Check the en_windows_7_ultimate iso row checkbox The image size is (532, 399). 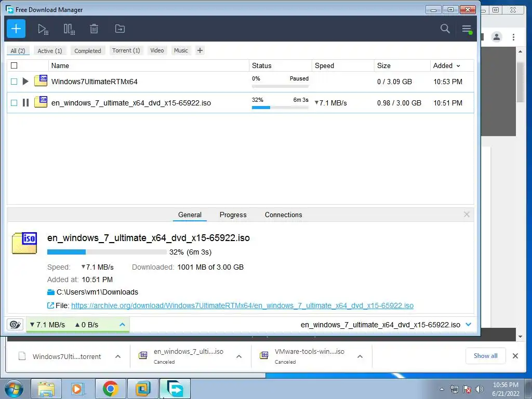pos(14,102)
